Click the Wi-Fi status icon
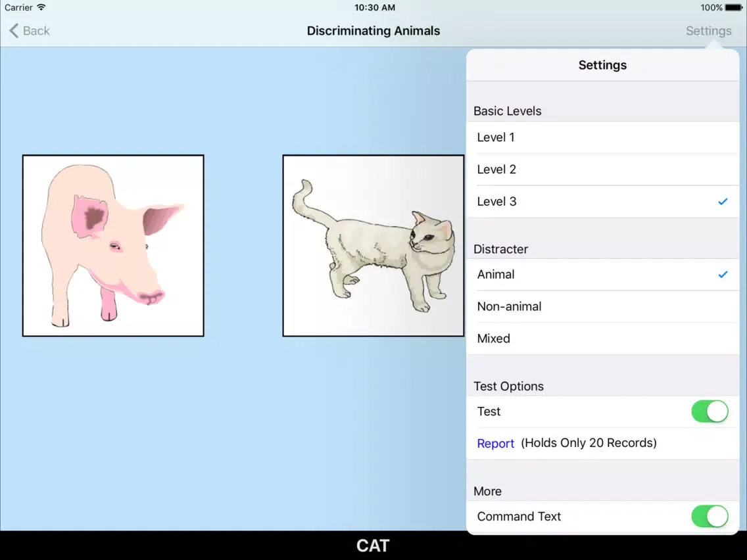Screen dimensions: 747x560 (41, 8)
